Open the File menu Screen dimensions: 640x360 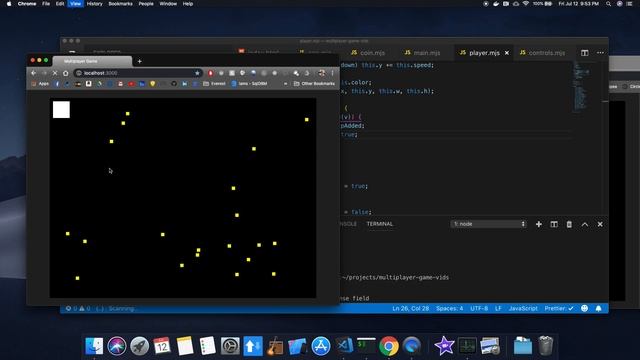(x=46, y=4)
